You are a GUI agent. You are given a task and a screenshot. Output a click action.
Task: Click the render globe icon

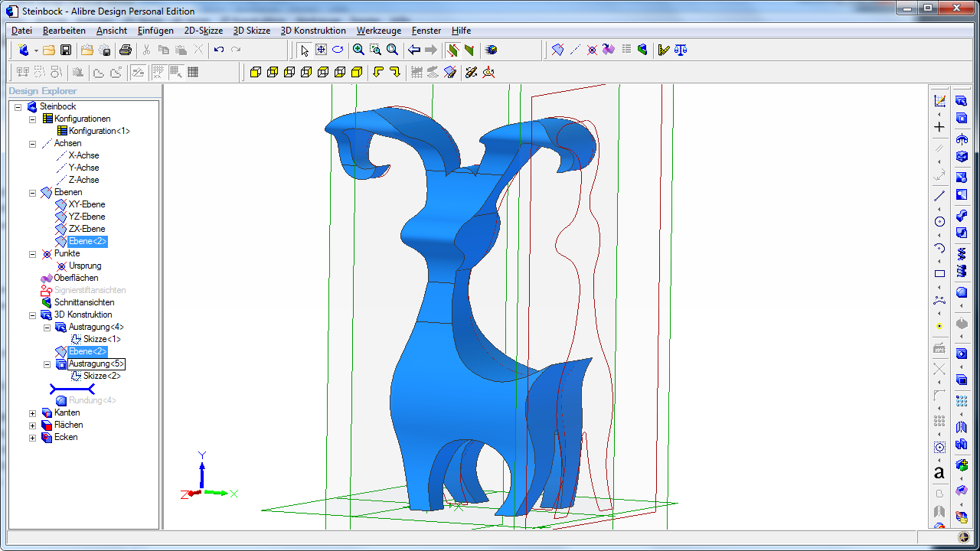coord(492,50)
